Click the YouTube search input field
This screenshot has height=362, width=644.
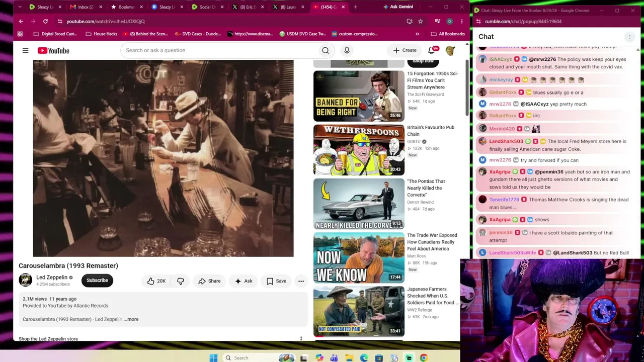[219, 50]
